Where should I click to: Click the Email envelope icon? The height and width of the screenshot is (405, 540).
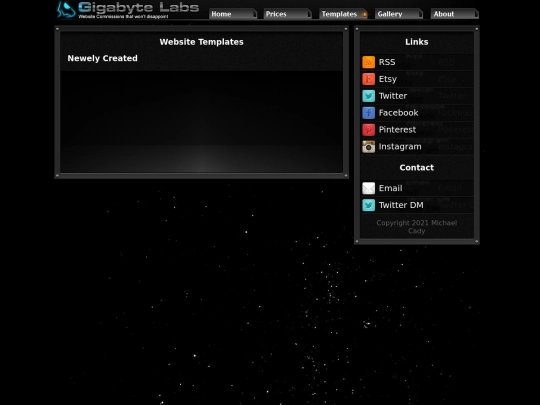(368, 188)
